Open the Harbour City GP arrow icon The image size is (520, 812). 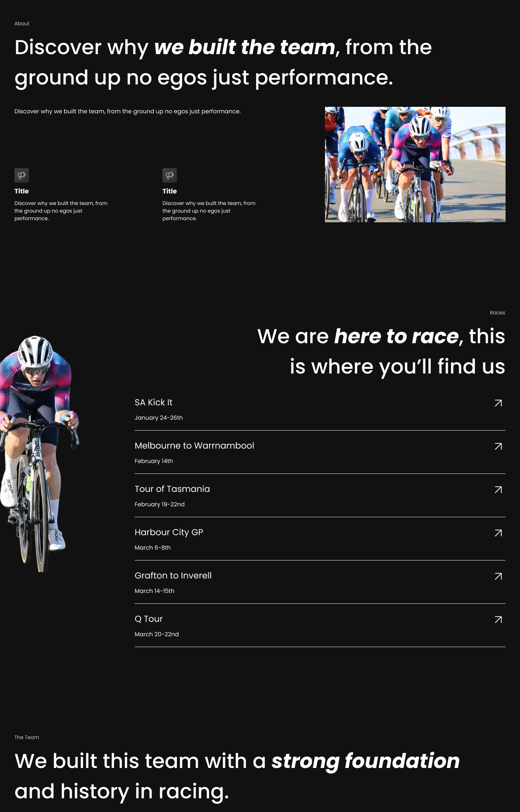tap(498, 533)
